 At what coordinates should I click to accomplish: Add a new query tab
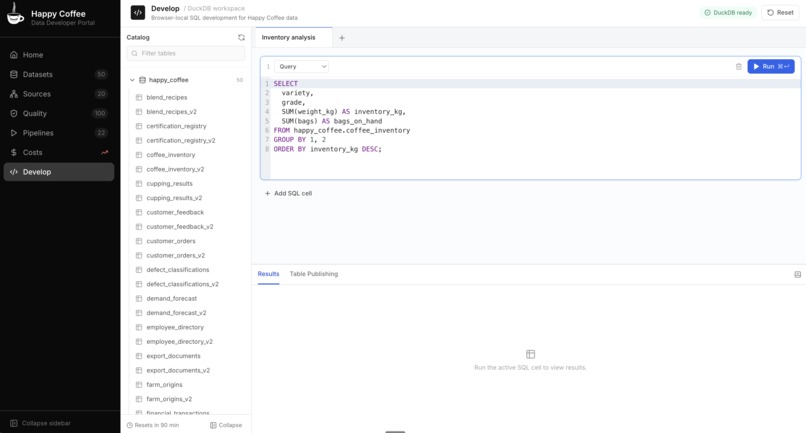pos(342,38)
